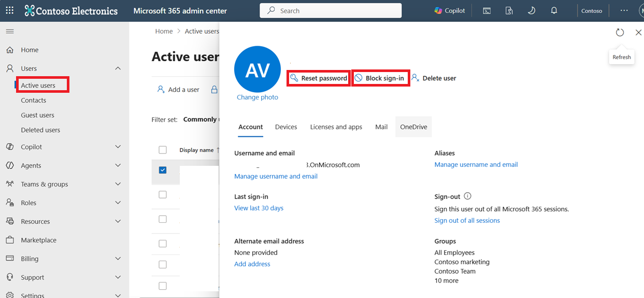The height and width of the screenshot is (298, 644).
Task: Expand the Billing section chevron
Action: (x=118, y=259)
